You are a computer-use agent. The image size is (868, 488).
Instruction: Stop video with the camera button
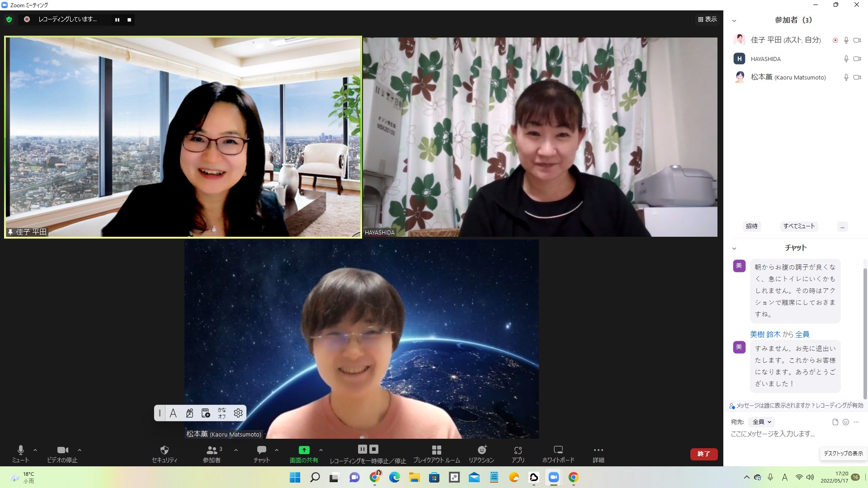coord(62,454)
